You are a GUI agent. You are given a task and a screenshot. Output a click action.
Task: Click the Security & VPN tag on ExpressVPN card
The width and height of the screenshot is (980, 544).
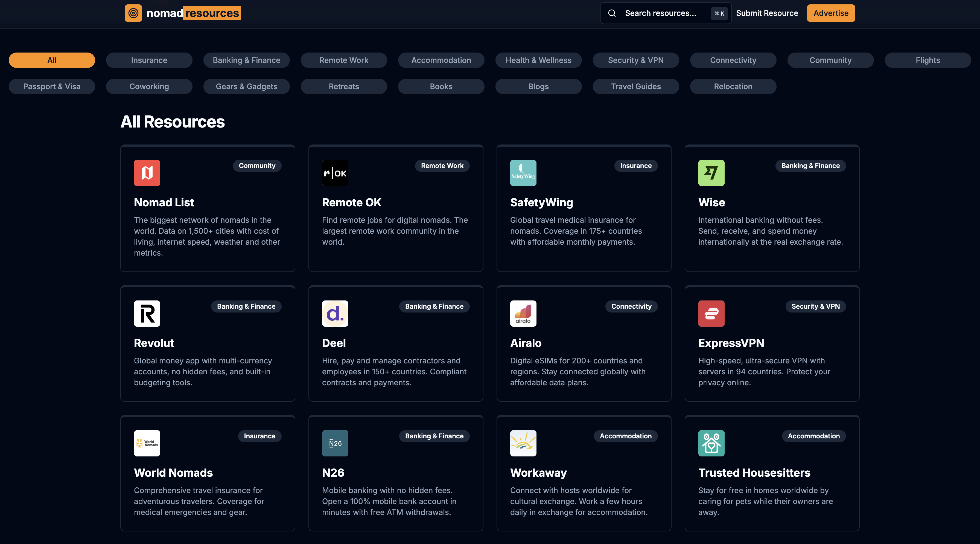[x=815, y=306]
